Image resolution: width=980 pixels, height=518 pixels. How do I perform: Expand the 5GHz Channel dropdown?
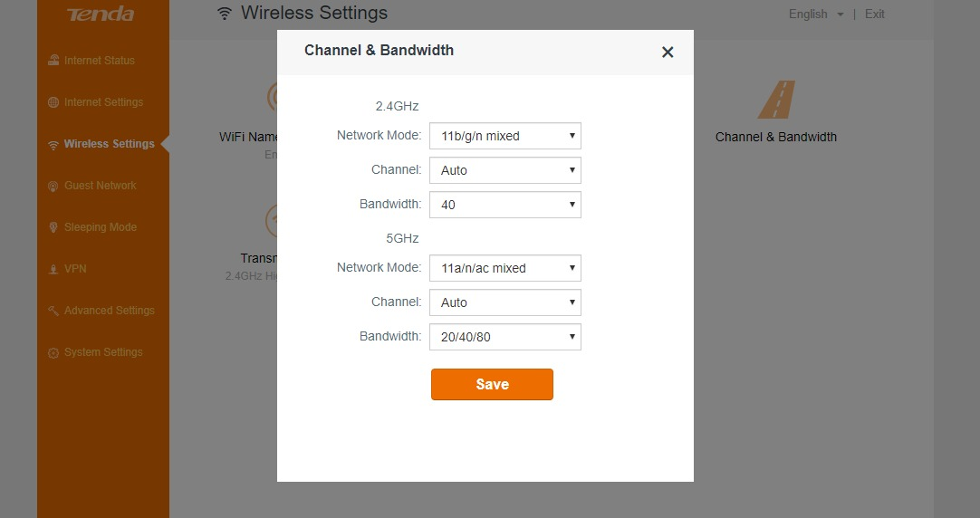click(x=504, y=302)
